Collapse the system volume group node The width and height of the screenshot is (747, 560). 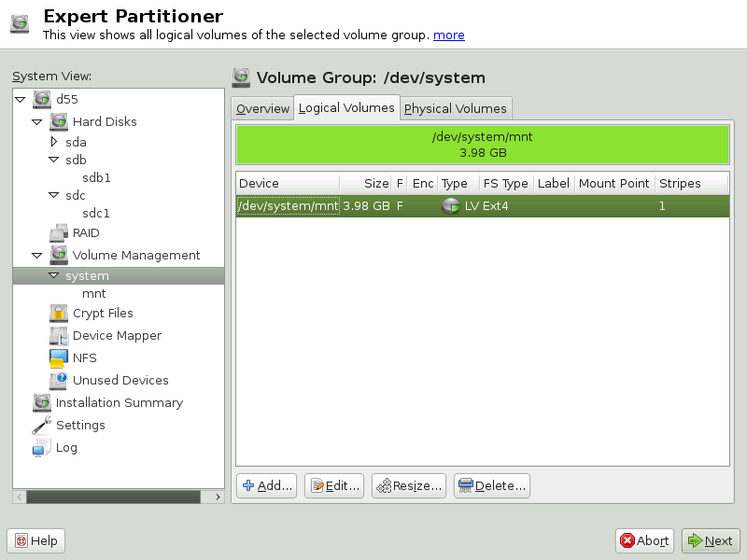[x=54, y=275]
